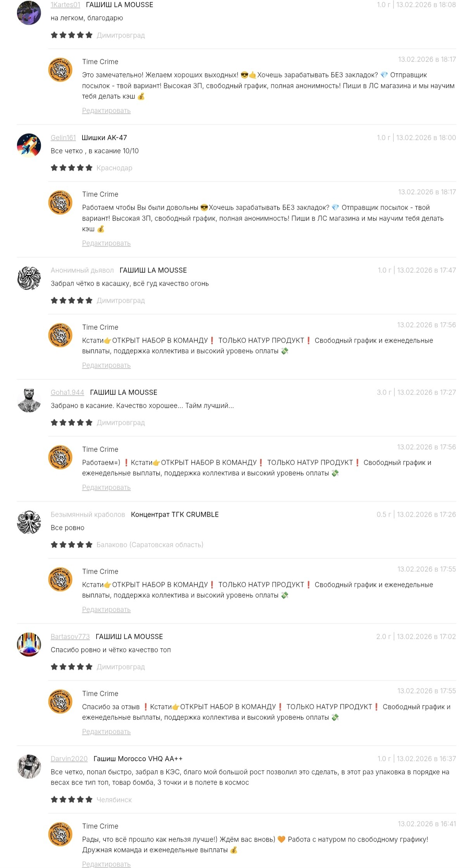Edit the Time Crime reply to Gelin161
Viewport: 473px width, 868px height.
pos(106,243)
